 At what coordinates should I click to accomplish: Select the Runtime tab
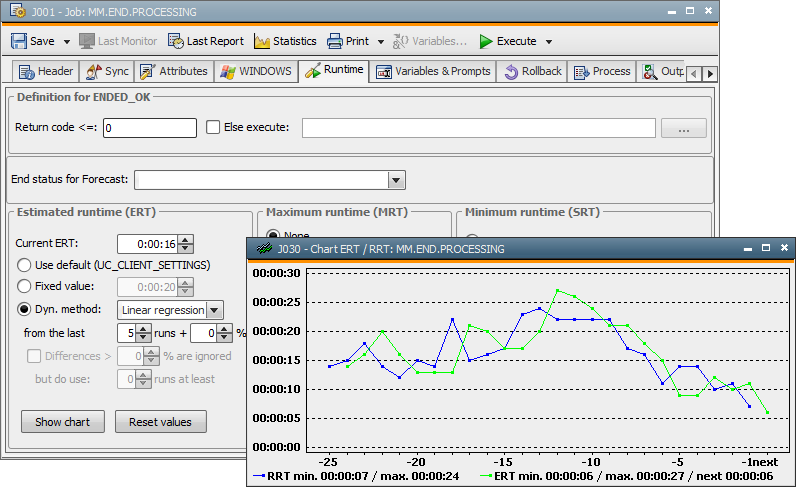[334, 70]
